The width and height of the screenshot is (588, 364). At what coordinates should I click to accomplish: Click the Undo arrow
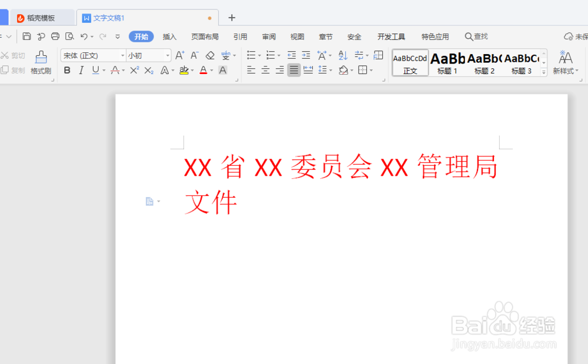point(84,36)
